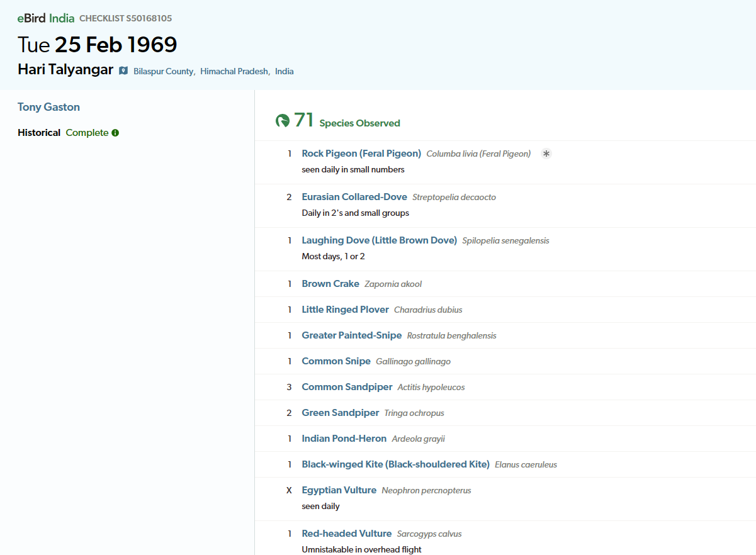Open the Eurasian Collared-Dove species link
This screenshot has width=756, height=555.
(354, 197)
